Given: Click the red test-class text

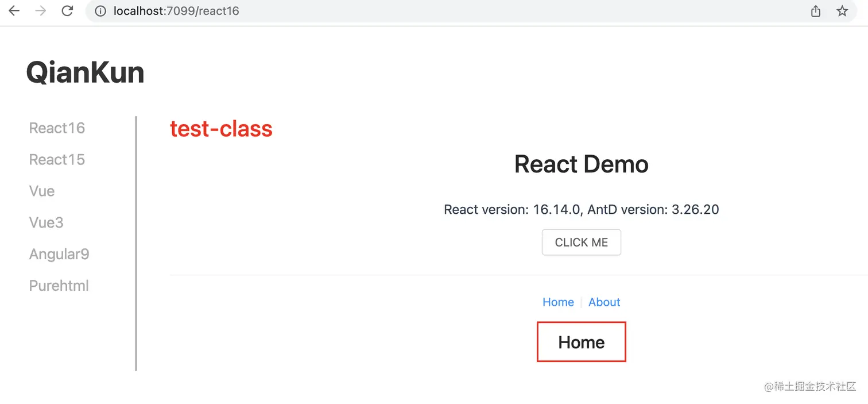Looking at the screenshot, I should pos(221,129).
